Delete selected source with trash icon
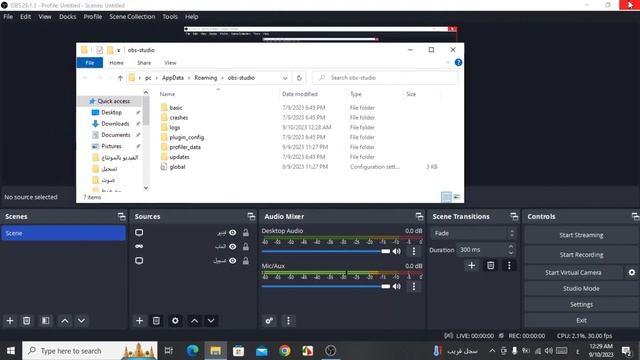Viewport: 640px width, 360px height. click(x=156, y=321)
